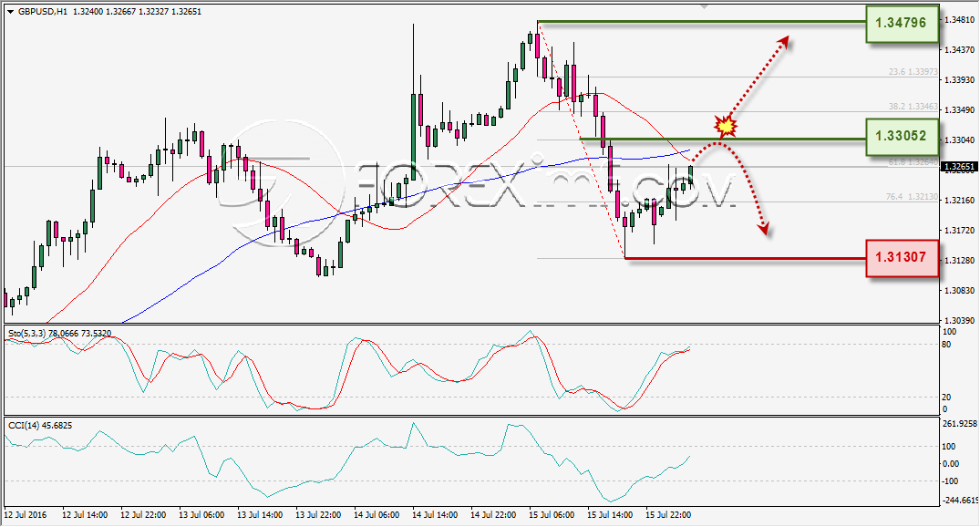Click the chart shift triangle marker on top edge
Screen dimensions: 980x527
pos(705,6)
